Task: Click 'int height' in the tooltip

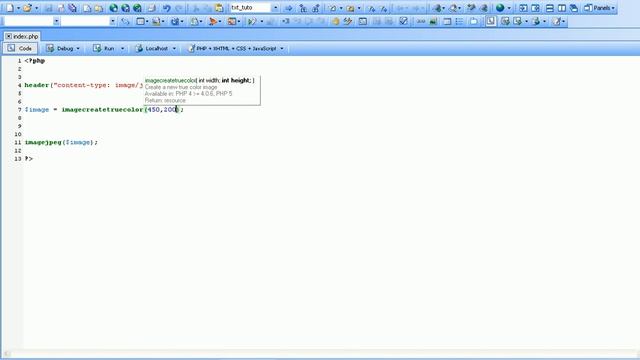Action: click(x=236, y=80)
